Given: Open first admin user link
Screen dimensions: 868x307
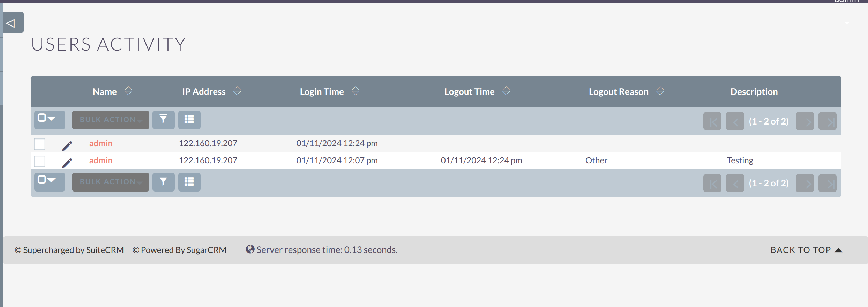Looking at the screenshot, I should point(100,143).
